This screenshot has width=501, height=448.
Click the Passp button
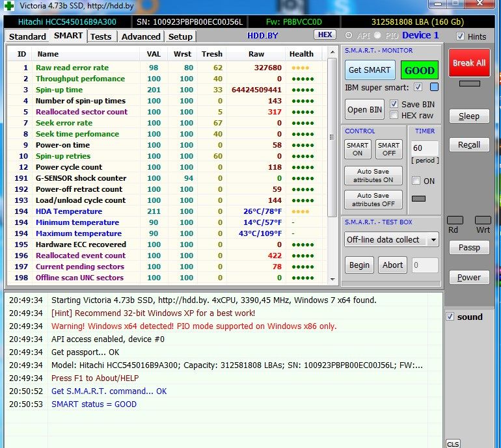point(469,248)
